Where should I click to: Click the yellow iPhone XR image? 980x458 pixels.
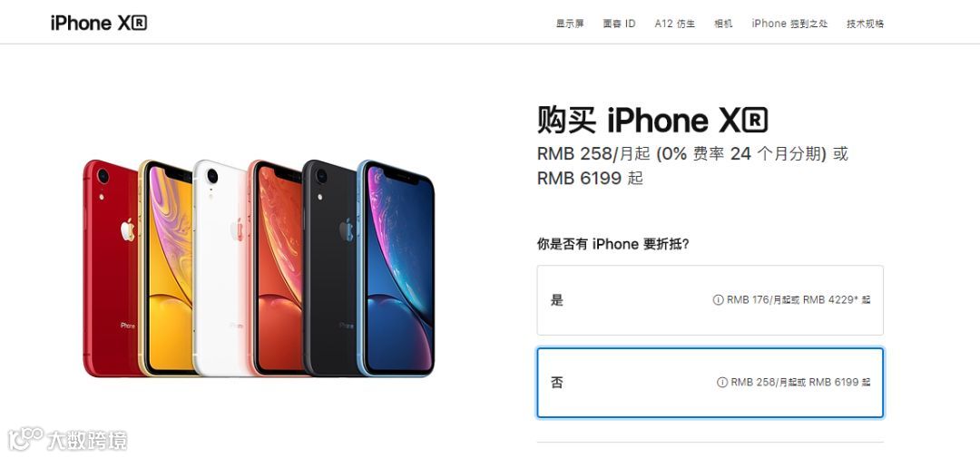[165, 268]
